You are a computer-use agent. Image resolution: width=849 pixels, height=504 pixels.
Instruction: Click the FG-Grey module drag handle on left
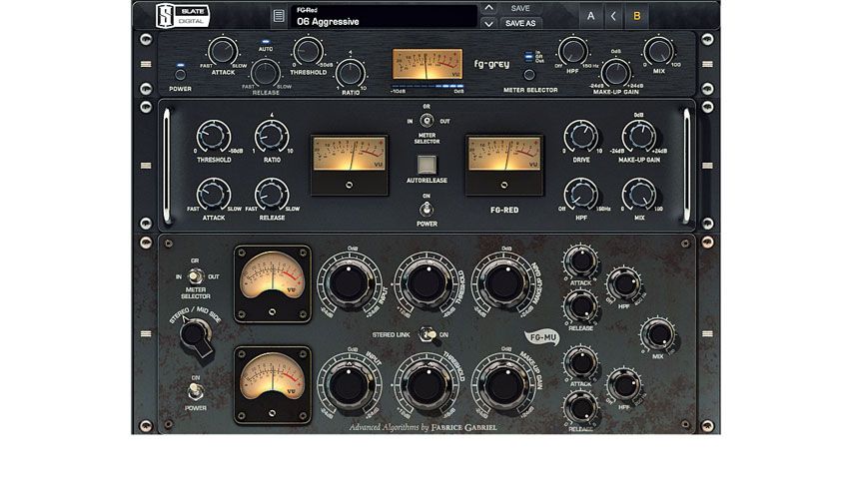(x=146, y=64)
